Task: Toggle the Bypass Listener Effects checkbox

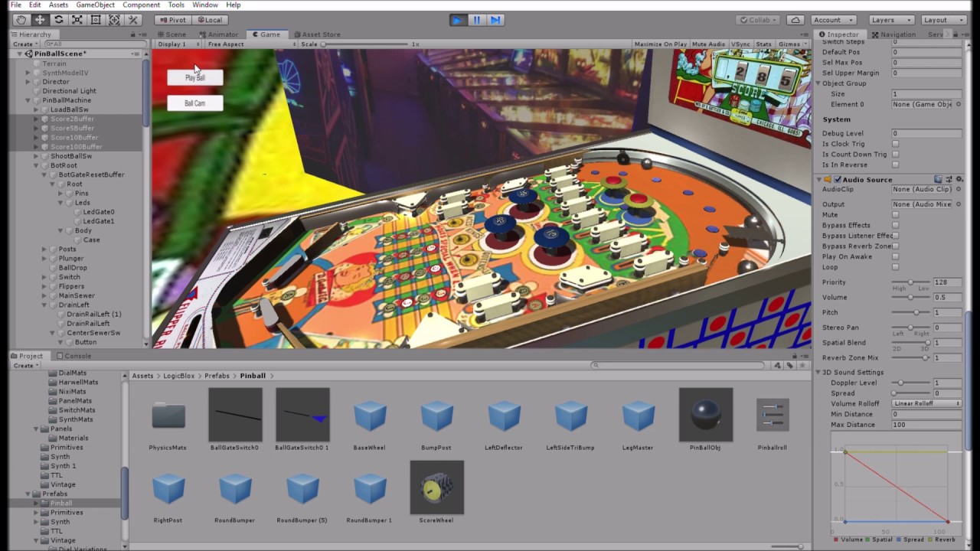Action: (x=895, y=236)
